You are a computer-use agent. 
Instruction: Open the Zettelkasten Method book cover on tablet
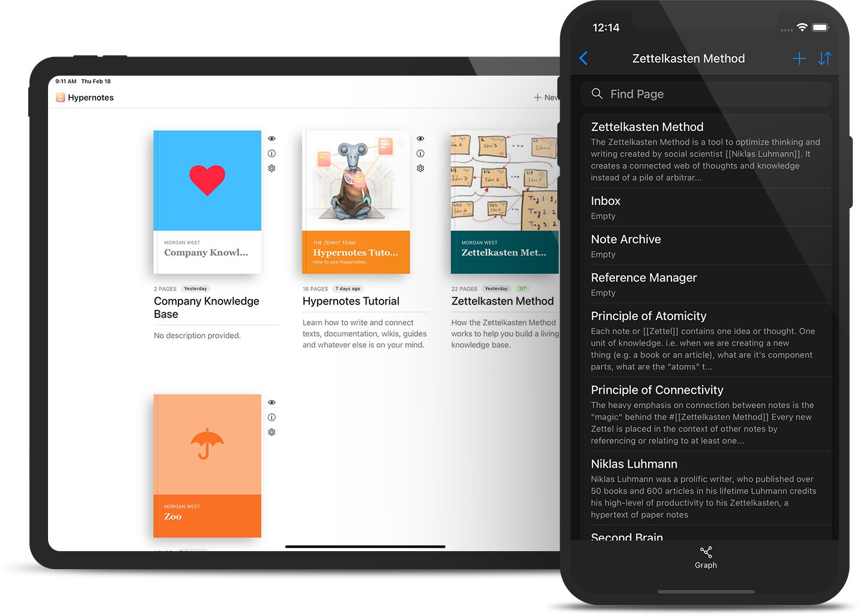click(x=504, y=202)
